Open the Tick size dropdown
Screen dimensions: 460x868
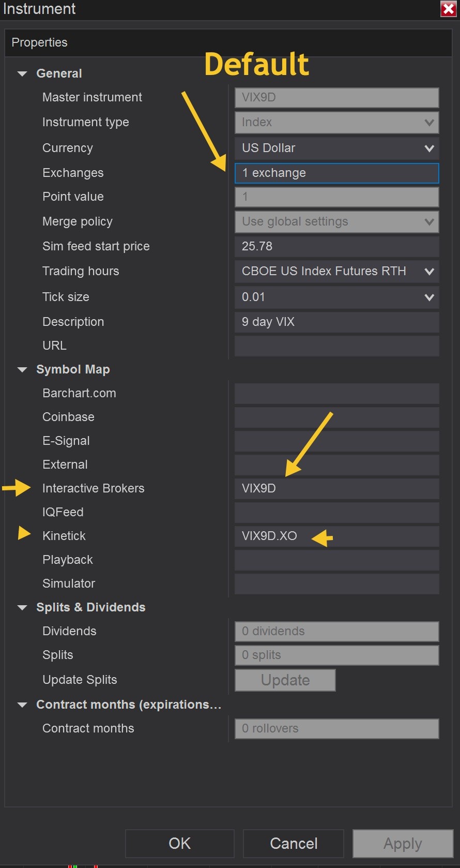coord(428,297)
